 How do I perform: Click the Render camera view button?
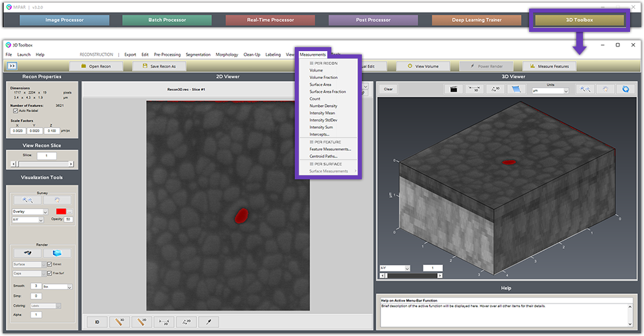[x=27, y=253]
